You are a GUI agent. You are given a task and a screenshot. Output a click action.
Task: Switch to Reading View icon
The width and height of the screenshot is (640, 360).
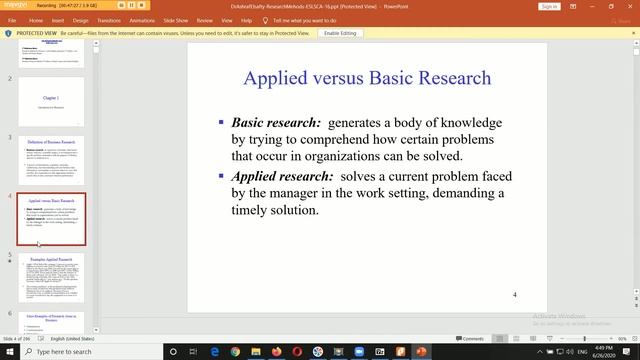(x=533, y=339)
